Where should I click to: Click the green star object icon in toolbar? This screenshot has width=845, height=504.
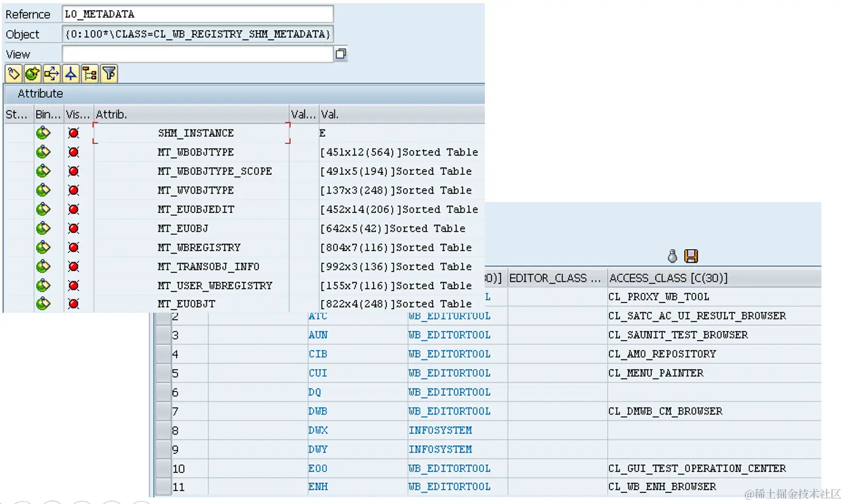33,74
